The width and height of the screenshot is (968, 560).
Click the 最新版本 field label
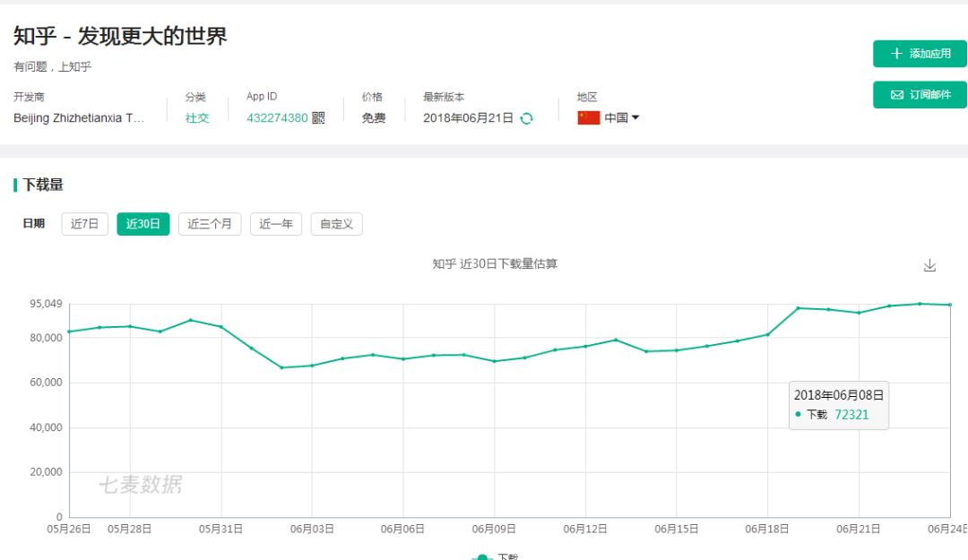(x=444, y=97)
